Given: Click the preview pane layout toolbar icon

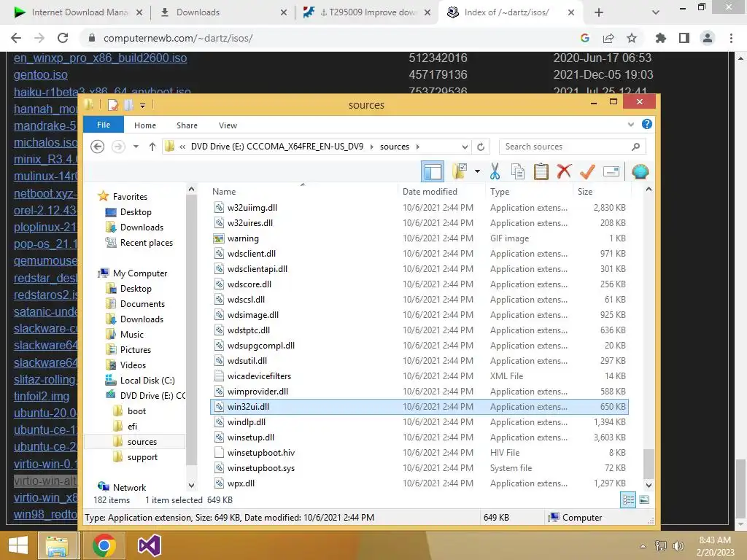Looking at the screenshot, I should coord(433,171).
